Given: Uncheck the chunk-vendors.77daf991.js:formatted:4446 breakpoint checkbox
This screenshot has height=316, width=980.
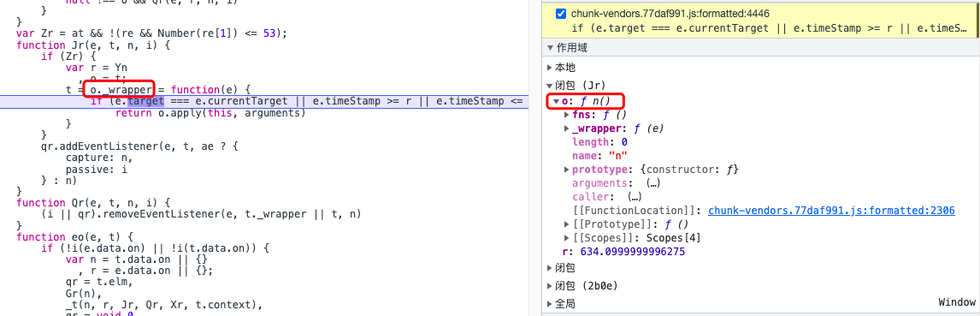Looking at the screenshot, I should coord(561,13).
